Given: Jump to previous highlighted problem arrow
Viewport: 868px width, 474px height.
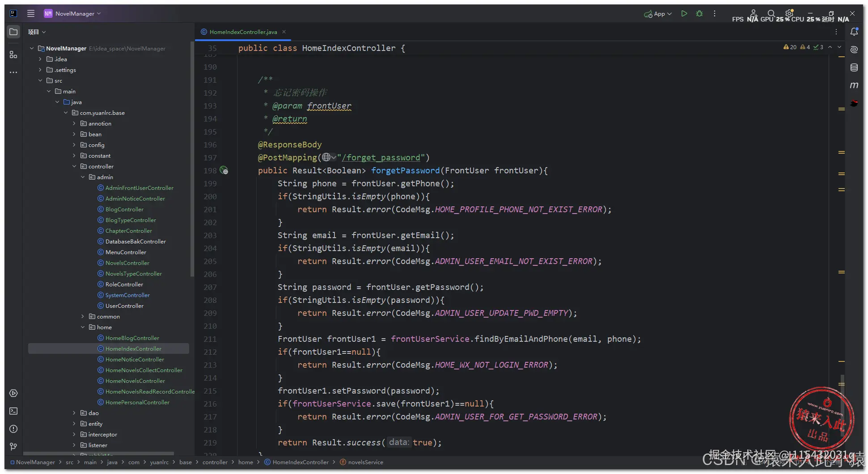Looking at the screenshot, I should (830, 47).
